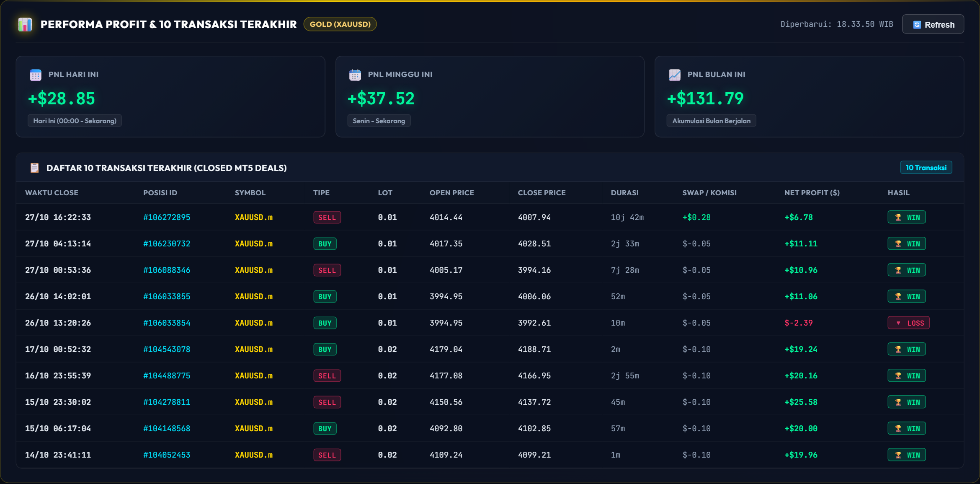This screenshot has width=980, height=484.
Task: Click the daily PNL value +$28.85
Action: (x=62, y=98)
